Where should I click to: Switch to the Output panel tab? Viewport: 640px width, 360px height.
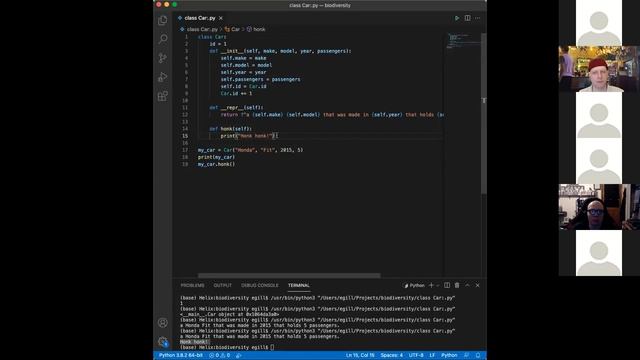(x=222, y=285)
